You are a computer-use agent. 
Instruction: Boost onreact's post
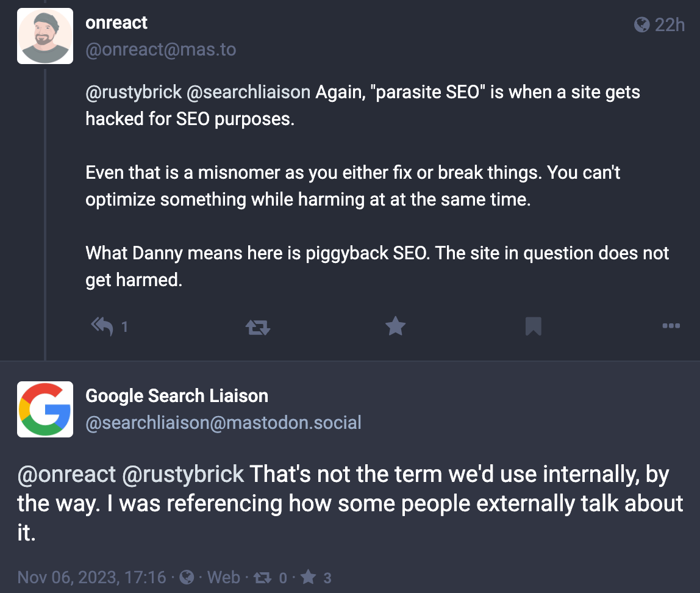(257, 328)
